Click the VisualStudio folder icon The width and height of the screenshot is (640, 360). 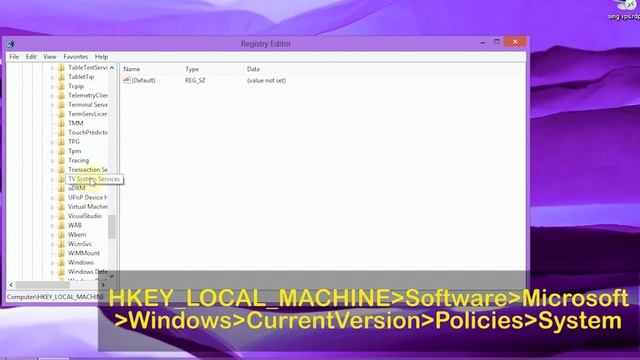click(x=61, y=216)
